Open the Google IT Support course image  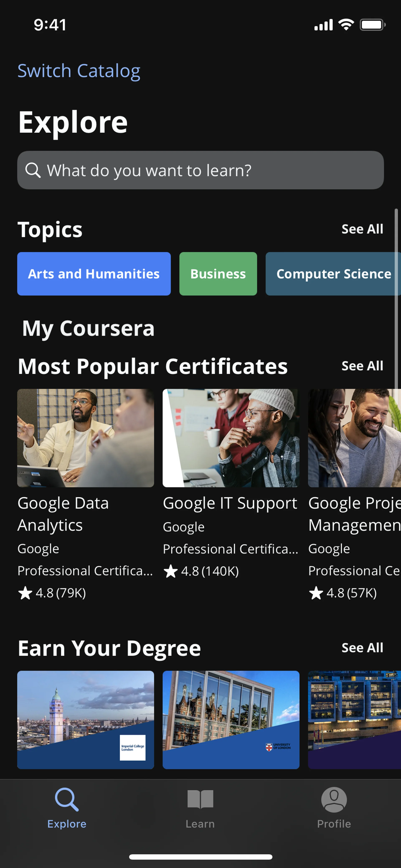[x=231, y=438]
